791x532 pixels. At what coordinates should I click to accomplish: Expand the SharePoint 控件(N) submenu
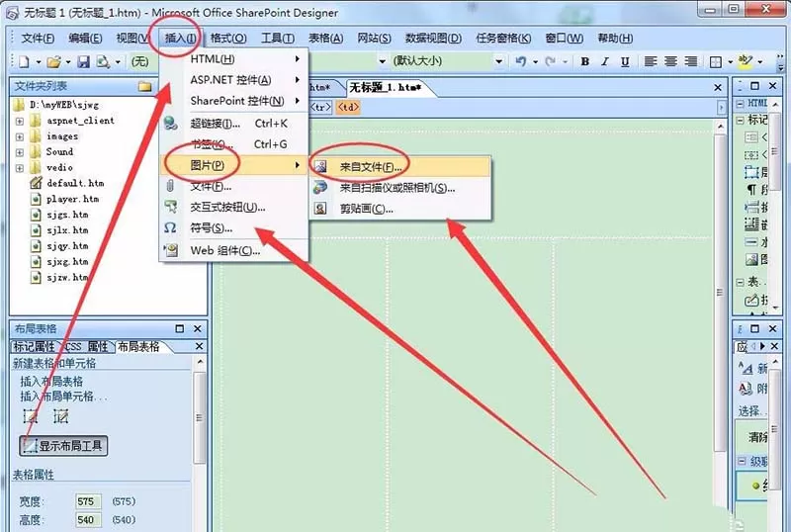pyautogui.click(x=233, y=101)
